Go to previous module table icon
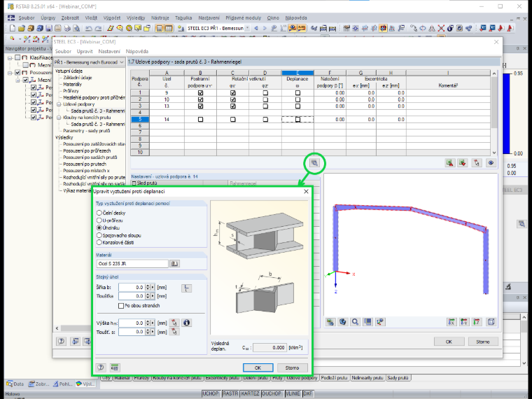532x399 pixels. pyautogui.click(x=76, y=341)
